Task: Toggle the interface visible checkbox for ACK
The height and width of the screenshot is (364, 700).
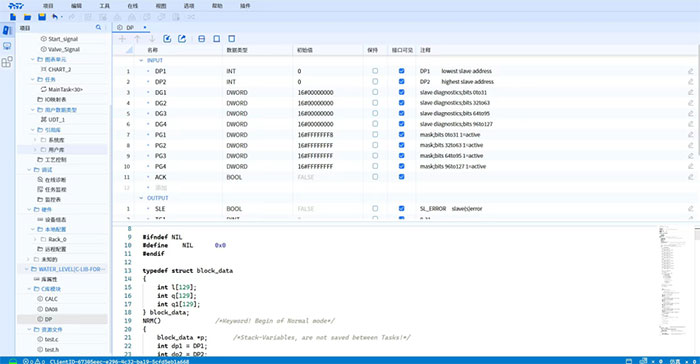Action: coord(401,177)
